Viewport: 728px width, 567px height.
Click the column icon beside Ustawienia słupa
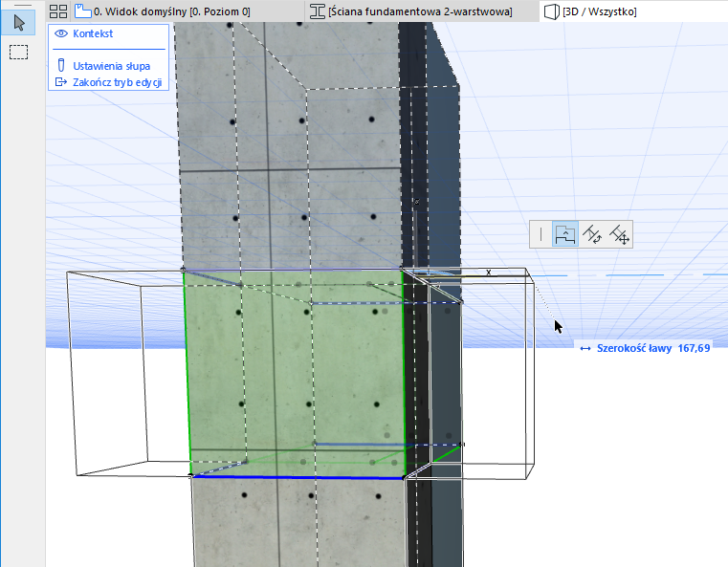61,67
